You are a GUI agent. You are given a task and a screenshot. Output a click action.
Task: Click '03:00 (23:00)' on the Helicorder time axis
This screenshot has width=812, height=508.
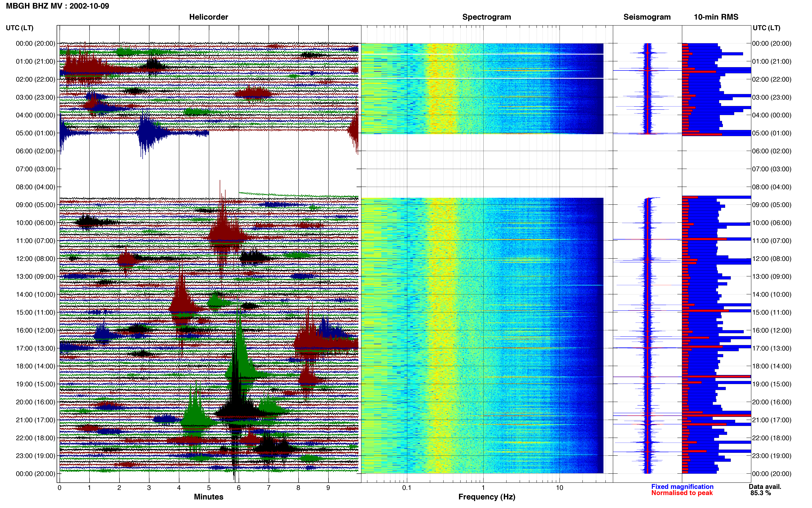(36, 97)
